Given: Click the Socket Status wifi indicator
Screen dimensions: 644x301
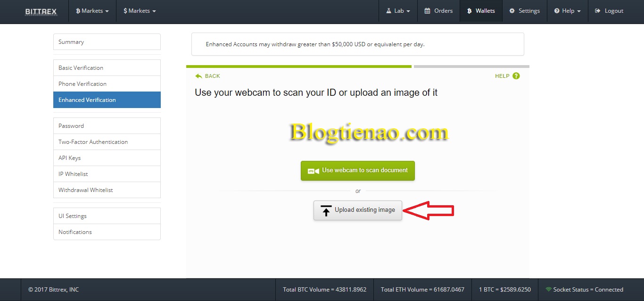Looking at the screenshot, I should 548,289.
